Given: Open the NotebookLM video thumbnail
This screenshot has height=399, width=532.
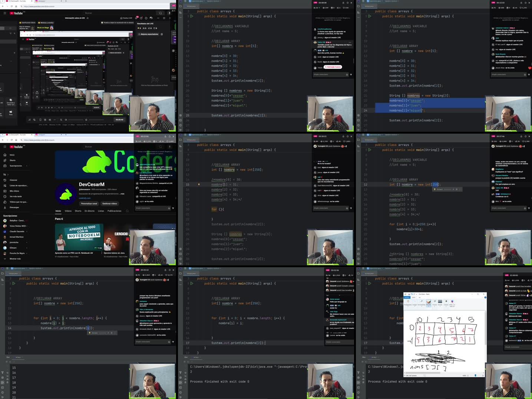Looking at the screenshot, I should pyautogui.click(x=79, y=237).
